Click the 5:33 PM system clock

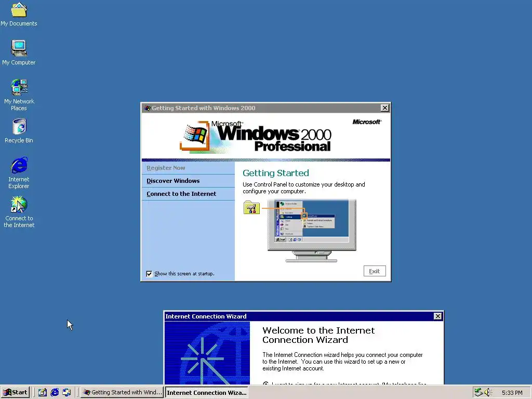point(512,393)
